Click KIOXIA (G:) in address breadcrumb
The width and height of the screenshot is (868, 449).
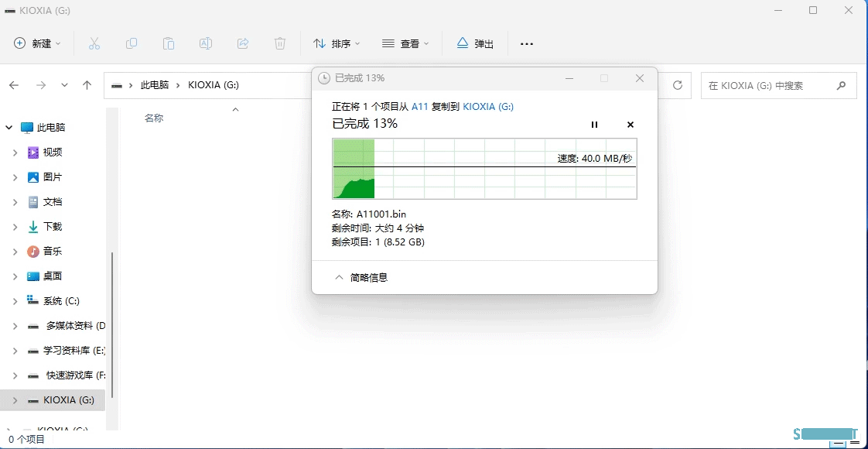[x=213, y=85]
